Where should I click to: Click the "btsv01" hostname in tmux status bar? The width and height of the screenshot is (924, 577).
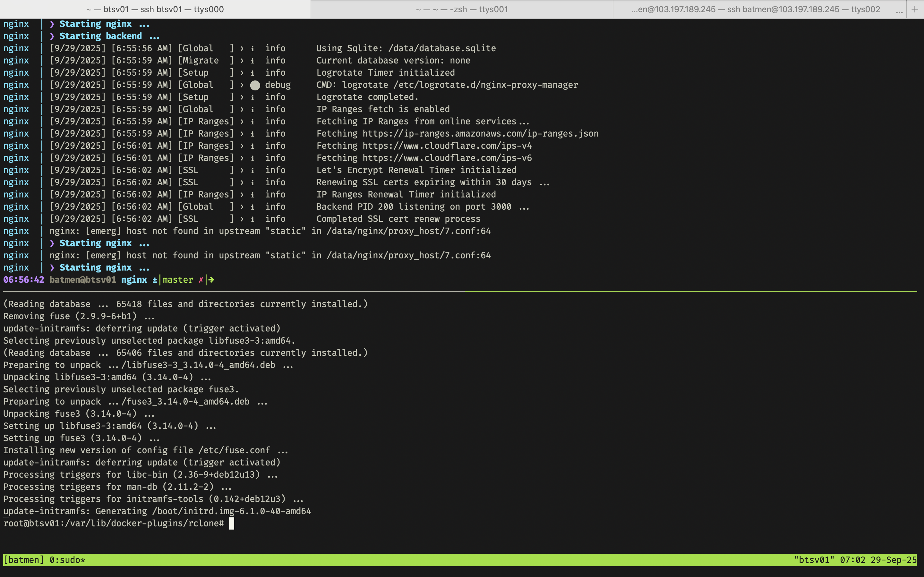click(814, 560)
